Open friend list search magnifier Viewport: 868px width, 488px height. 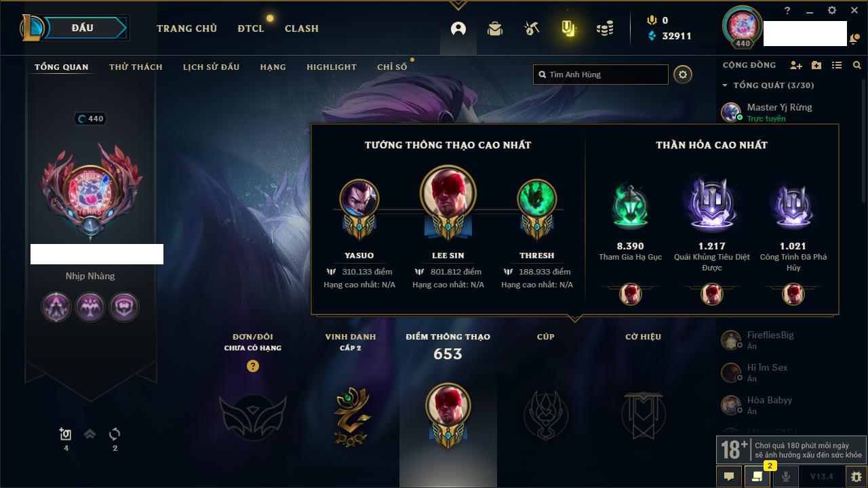click(x=857, y=65)
